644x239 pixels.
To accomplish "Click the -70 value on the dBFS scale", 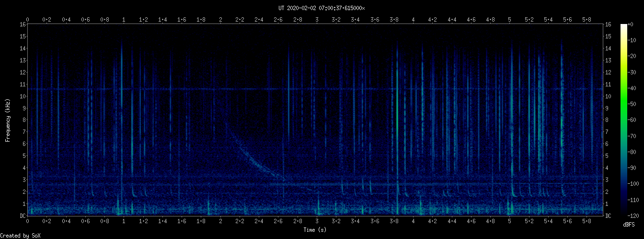I will (633, 136).
